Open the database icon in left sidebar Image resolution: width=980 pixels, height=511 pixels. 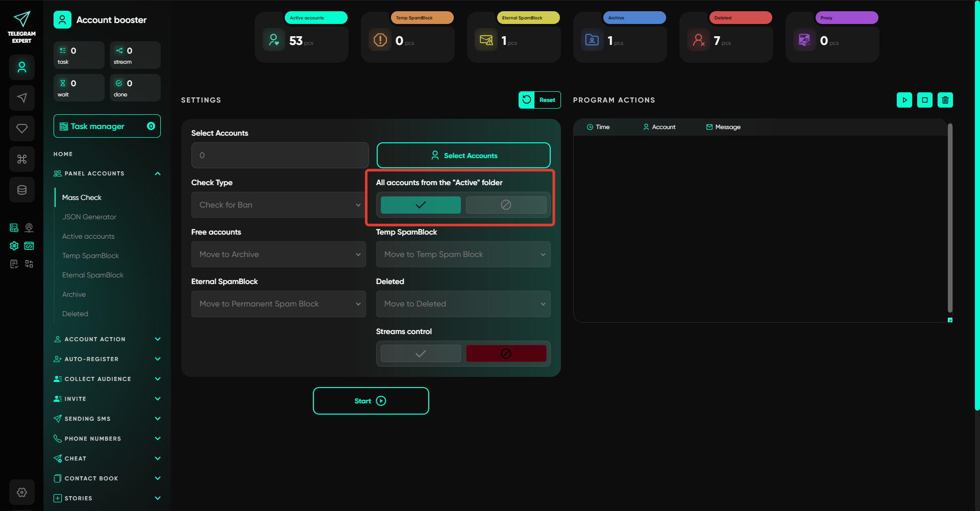tap(22, 190)
